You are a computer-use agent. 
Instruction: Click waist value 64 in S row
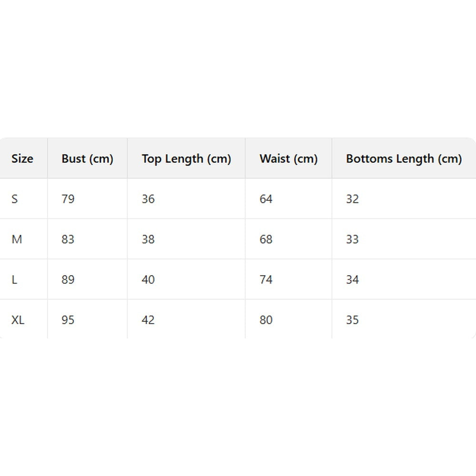pyautogui.click(x=266, y=199)
